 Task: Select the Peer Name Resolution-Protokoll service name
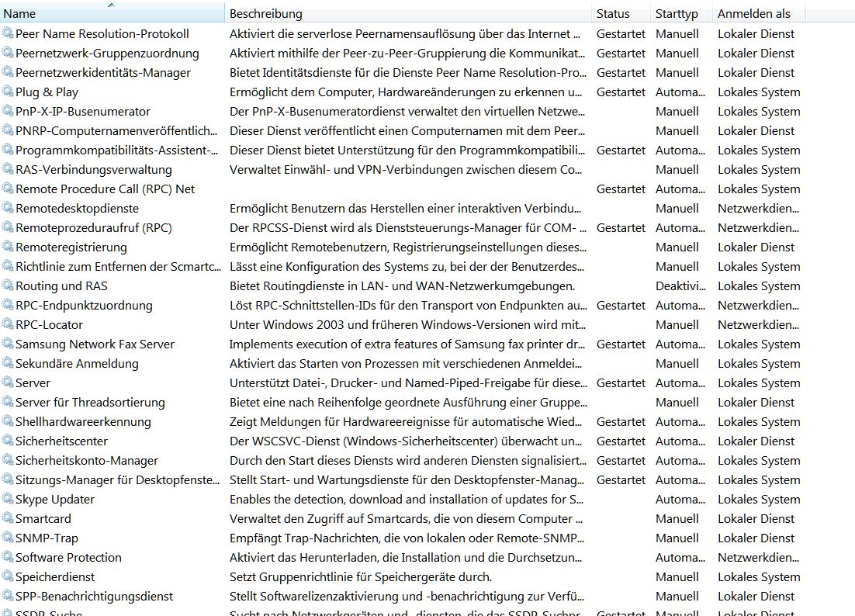[102, 34]
